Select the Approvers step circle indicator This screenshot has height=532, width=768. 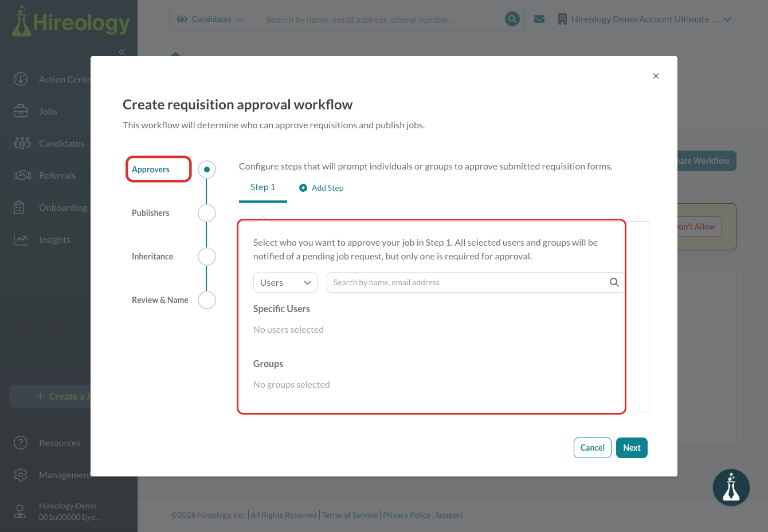coord(207,170)
